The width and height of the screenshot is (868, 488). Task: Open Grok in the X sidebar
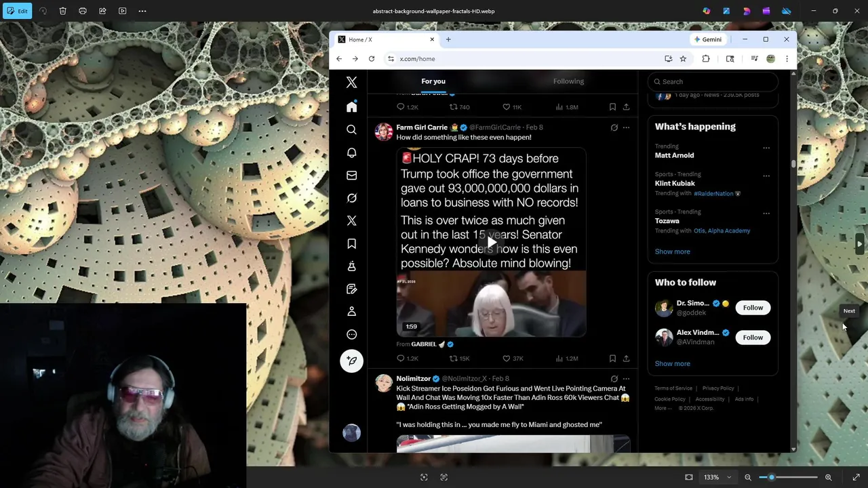click(x=351, y=198)
